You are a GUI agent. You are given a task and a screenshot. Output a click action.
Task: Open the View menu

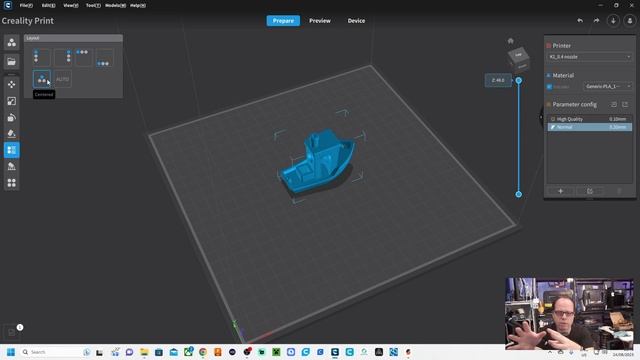(x=71, y=5)
